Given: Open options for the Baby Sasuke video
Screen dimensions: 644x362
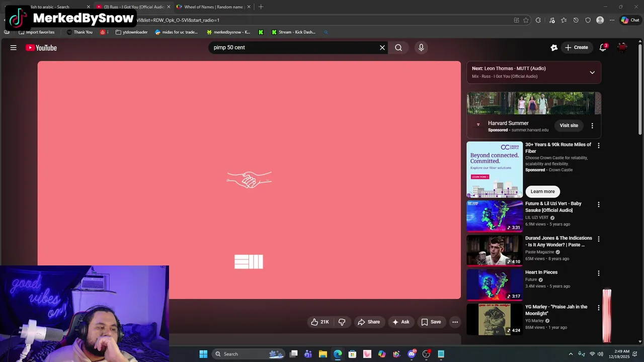Looking at the screenshot, I should click(x=598, y=205).
